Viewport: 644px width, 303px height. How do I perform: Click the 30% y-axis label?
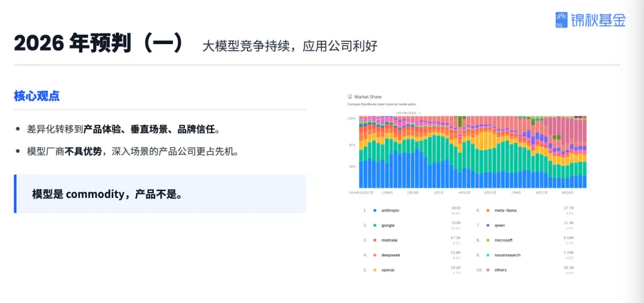click(x=352, y=166)
